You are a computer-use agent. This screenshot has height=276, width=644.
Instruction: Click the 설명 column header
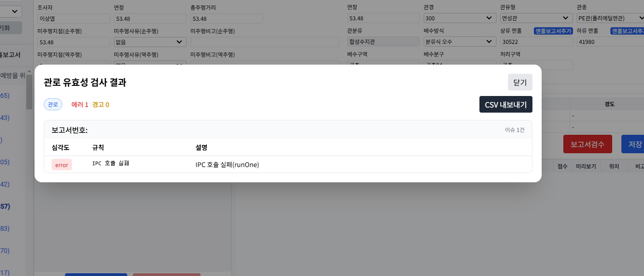tap(201, 148)
